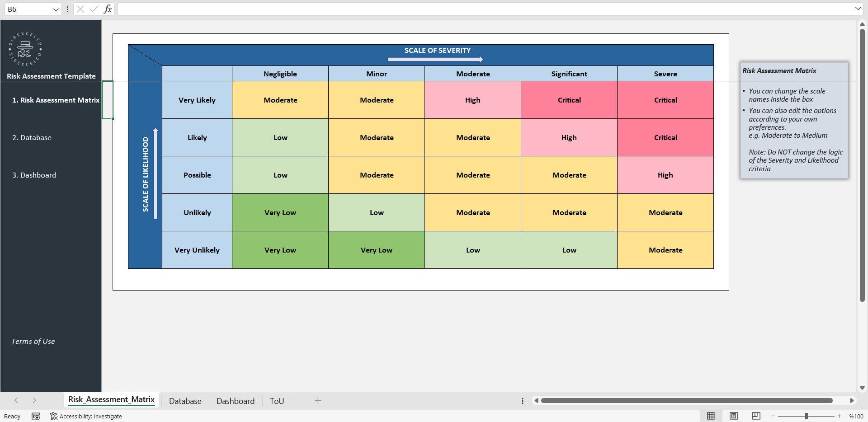This screenshot has height=422, width=868.
Task: Open the ToU sheet tab
Action: point(276,401)
